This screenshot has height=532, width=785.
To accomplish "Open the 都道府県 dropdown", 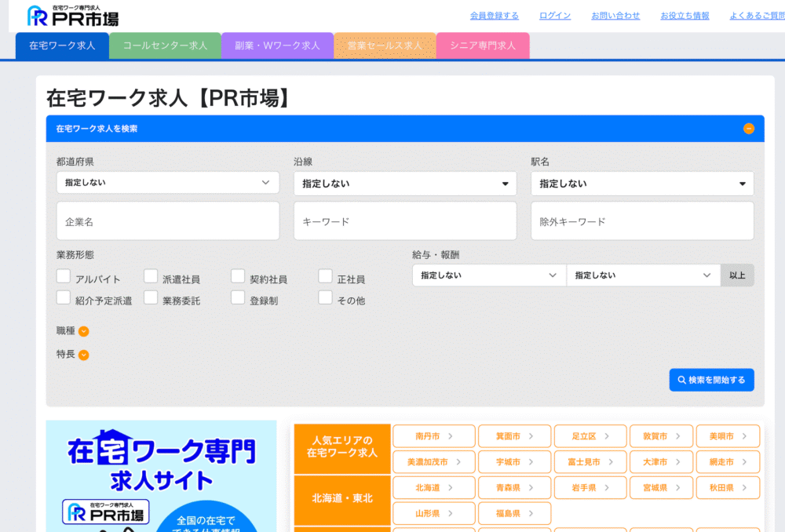I will (168, 183).
